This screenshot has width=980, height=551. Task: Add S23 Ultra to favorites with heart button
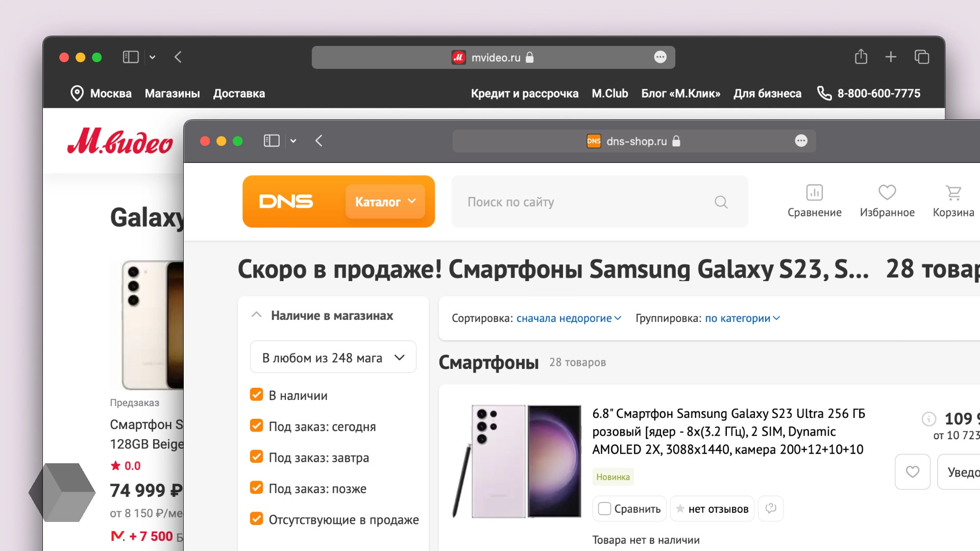(x=913, y=472)
